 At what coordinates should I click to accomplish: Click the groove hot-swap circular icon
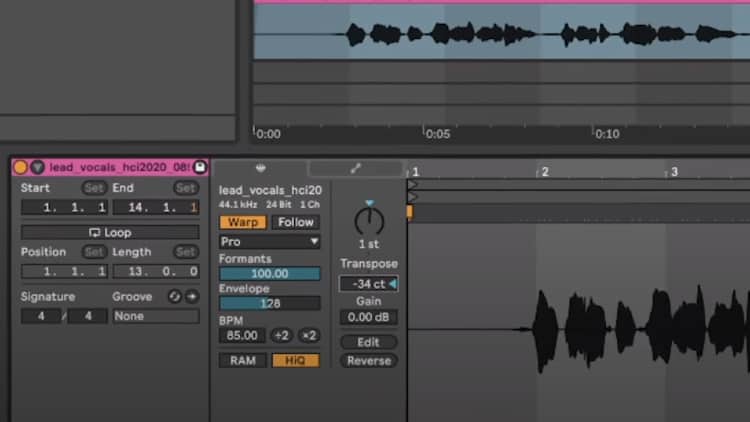pos(175,297)
